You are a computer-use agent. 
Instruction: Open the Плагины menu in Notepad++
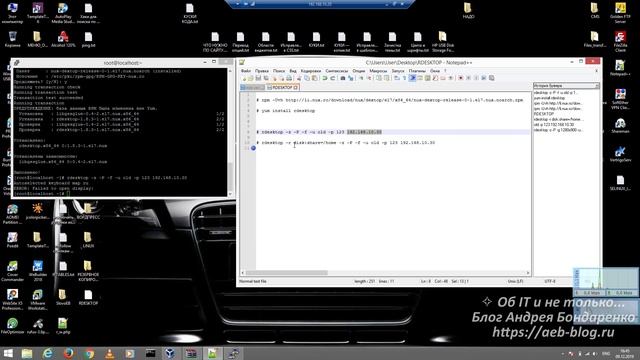coord(417,71)
